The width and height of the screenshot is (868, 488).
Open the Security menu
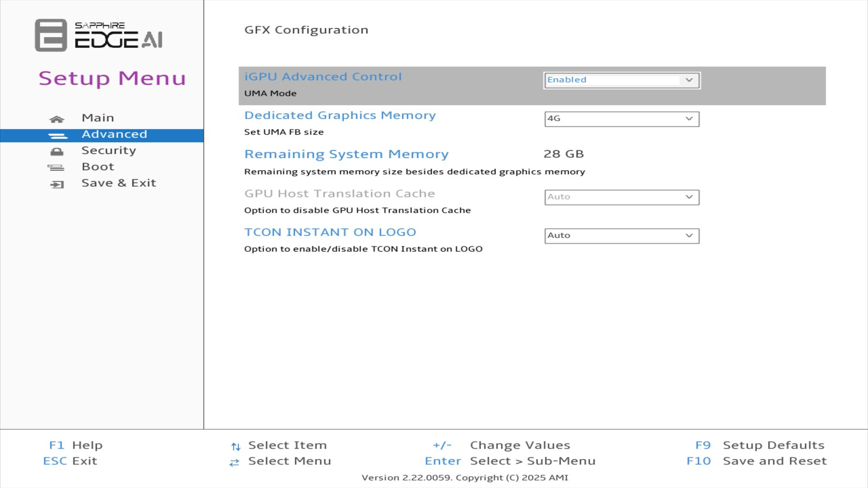pyautogui.click(x=108, y=150)
